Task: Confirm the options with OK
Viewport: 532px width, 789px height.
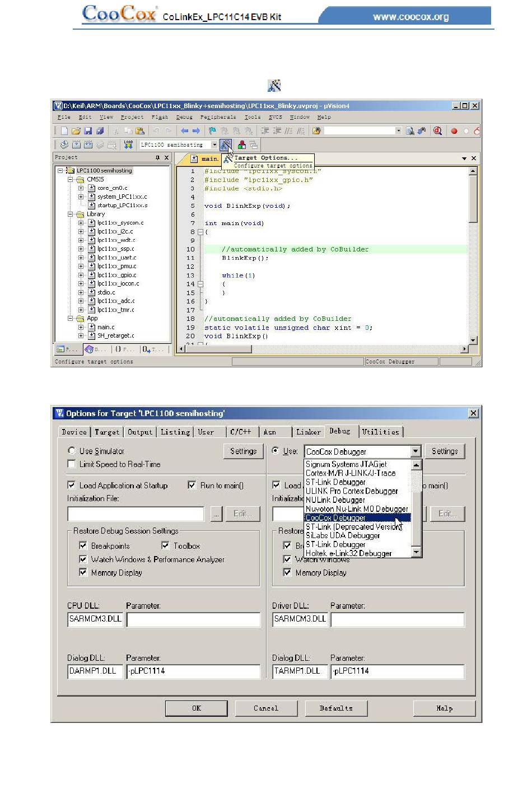Action: [x=197, y=708]
